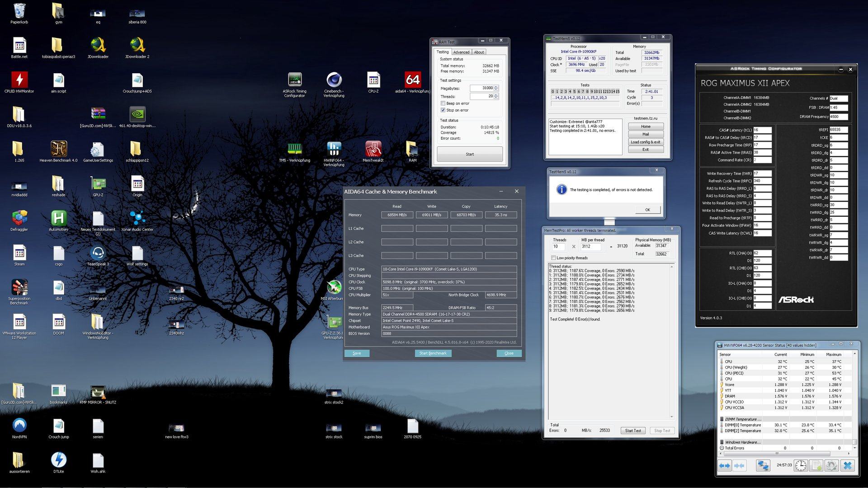868x488 pixels.
Task: Click HWiNFO remote network monitors icon
Action: pos(763,466)
